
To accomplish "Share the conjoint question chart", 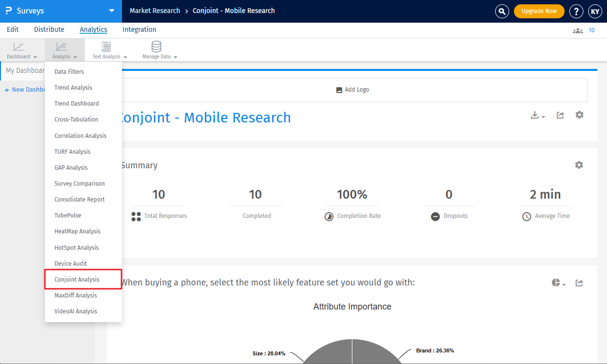I will click(579, 283).
